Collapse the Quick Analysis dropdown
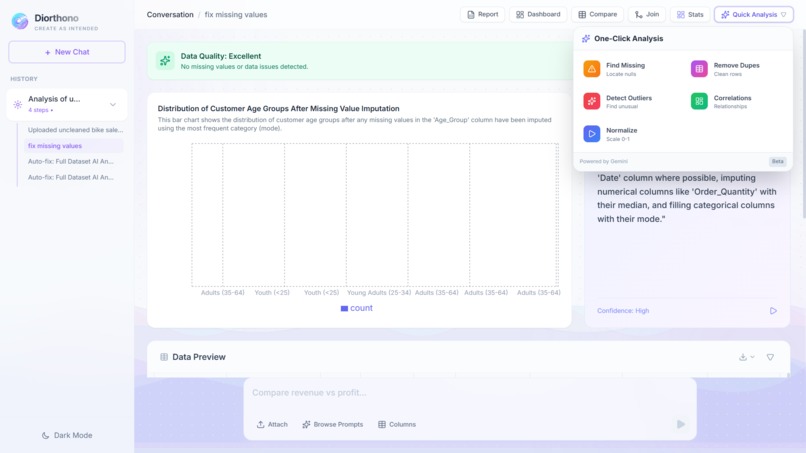806x453 pixels. 754,14
